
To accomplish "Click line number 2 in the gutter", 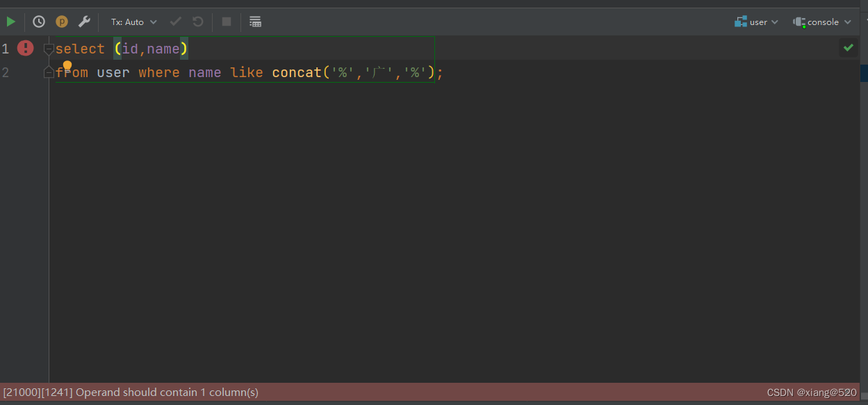I will click(6, 72).
